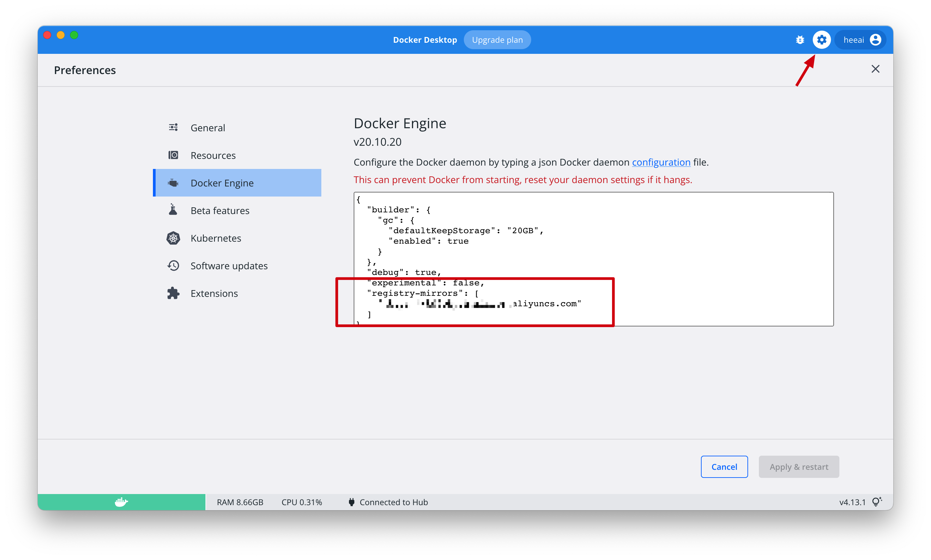Image resolution: width=931 pixels, height=560 pixels.
Task: Click the Docker Desktop title text
Action: pos(425,40)
